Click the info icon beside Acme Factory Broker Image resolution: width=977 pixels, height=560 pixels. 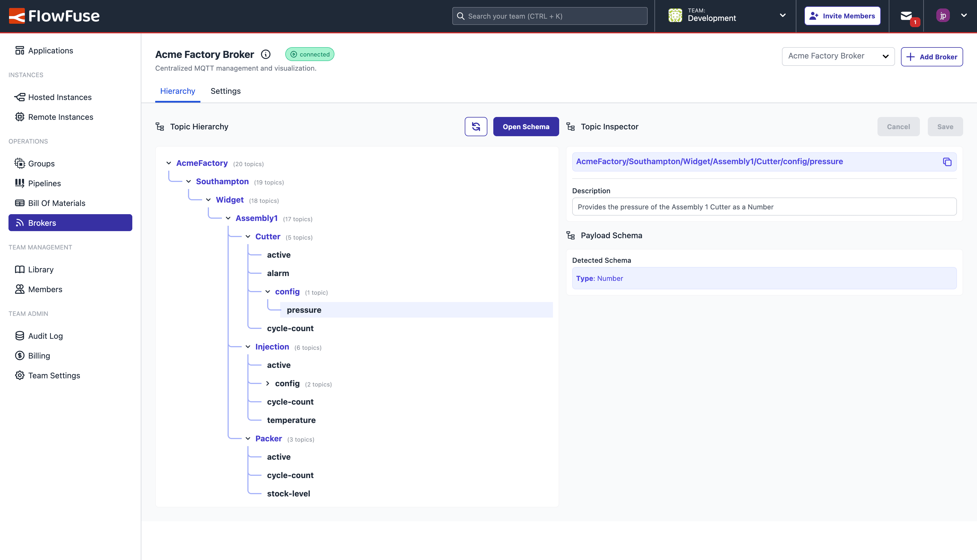(x=265, y=54)
